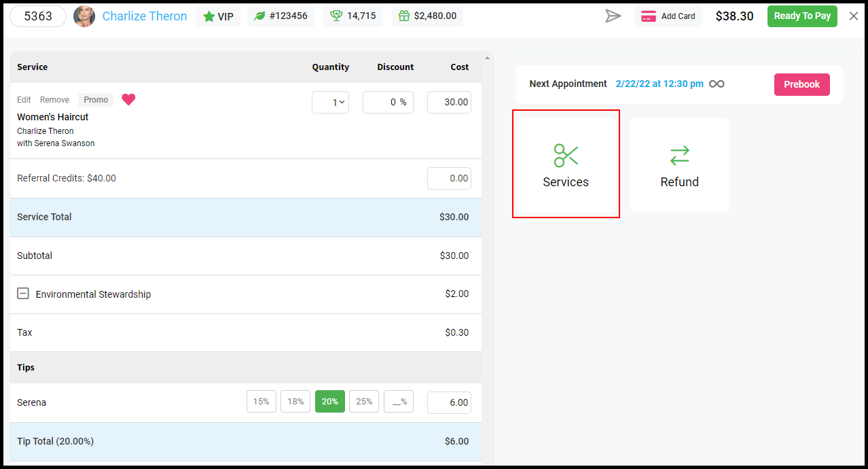Click the Ready To Pay button
Viewport: 868px width, 469px height.
tap(802, 16)
